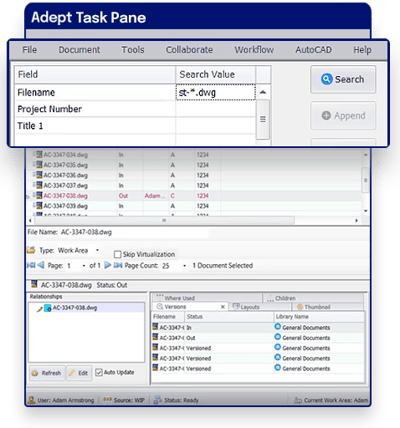Viewport: 400px width, 428px height.
Task: Click the file icon of the In version row
Action: coord(155,327)
